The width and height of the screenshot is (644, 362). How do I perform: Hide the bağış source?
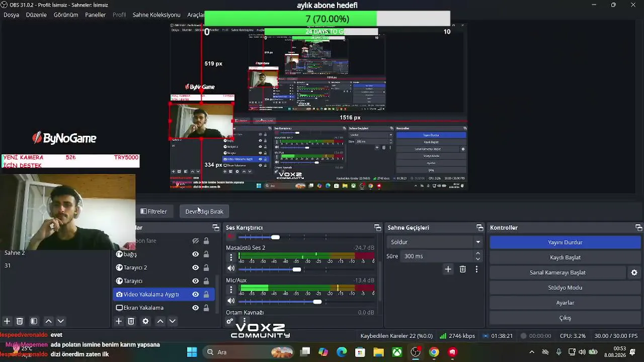pyautogui.click(x=195, y=254)
